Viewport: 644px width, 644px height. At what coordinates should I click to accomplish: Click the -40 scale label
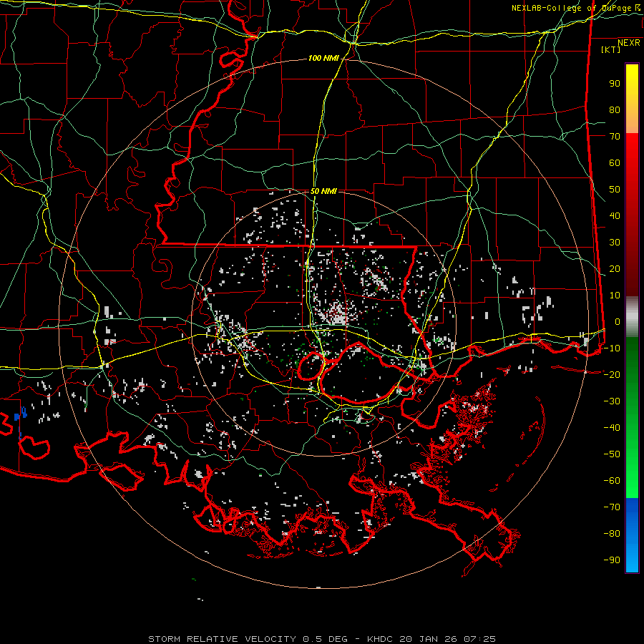(x=612, y=428)
